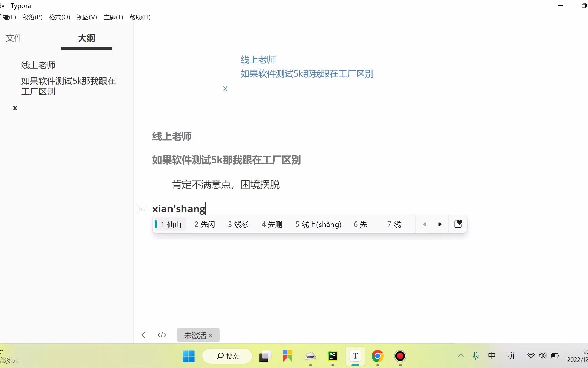Open the 格式(O) menu
588x368 pixels.
(x=60, y=17)
